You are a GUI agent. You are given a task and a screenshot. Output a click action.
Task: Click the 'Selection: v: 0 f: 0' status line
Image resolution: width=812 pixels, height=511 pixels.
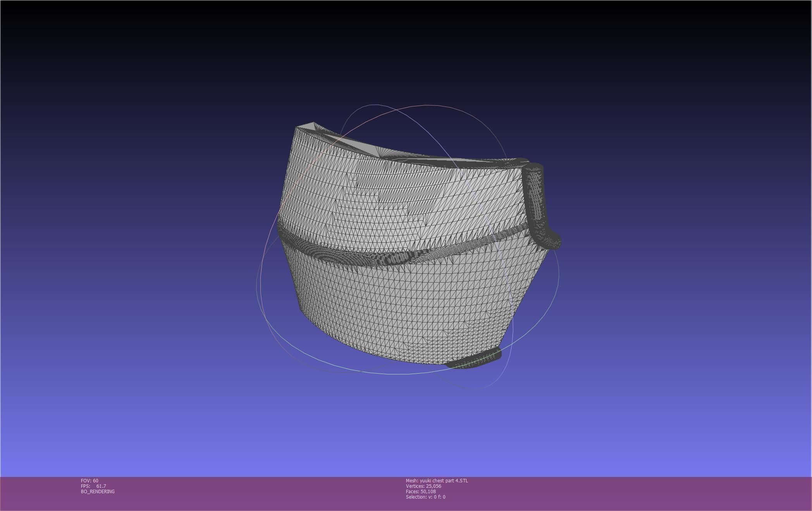pyautogui.click(x=426, y=497)
